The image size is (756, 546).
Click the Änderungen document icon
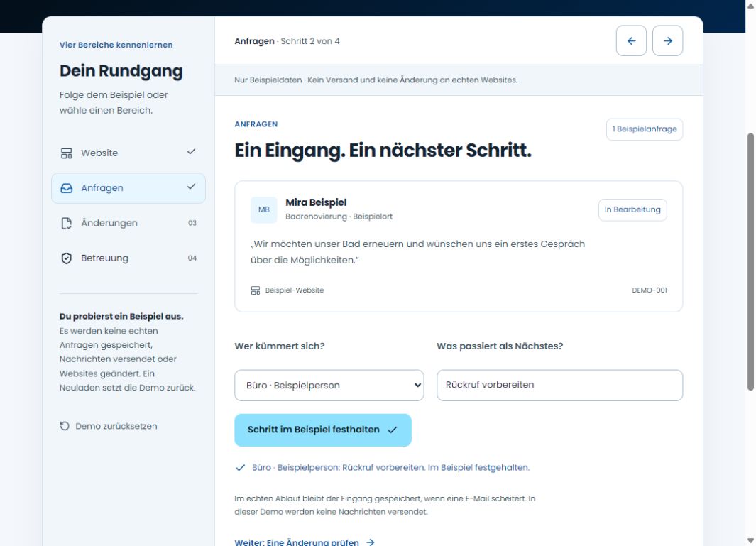67,224
